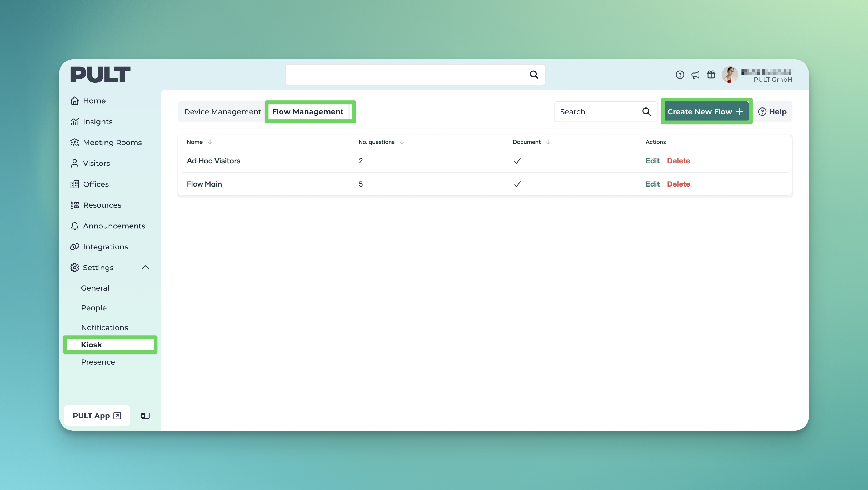Select the Flow Management tab

308,112
